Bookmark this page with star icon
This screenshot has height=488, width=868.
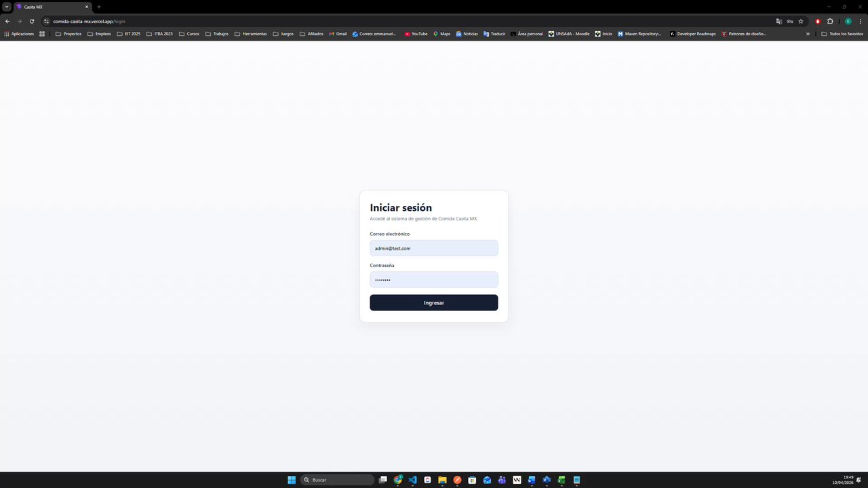[x=801, y=21]
